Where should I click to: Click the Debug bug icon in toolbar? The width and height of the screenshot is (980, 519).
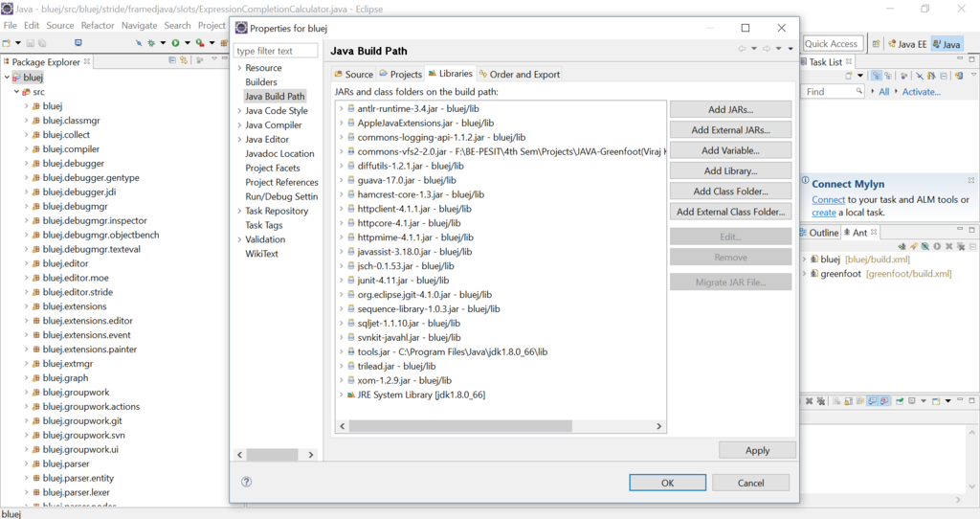pyautogui.click(x=150, y=43)
